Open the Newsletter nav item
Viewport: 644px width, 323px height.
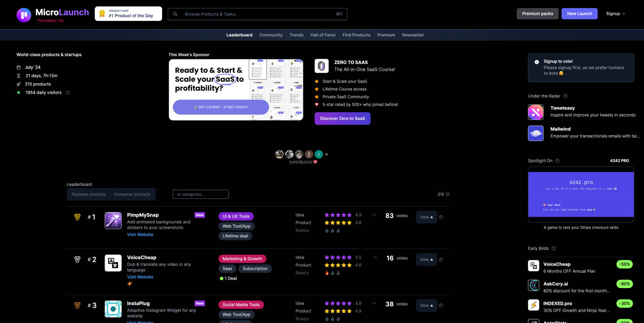413,35
